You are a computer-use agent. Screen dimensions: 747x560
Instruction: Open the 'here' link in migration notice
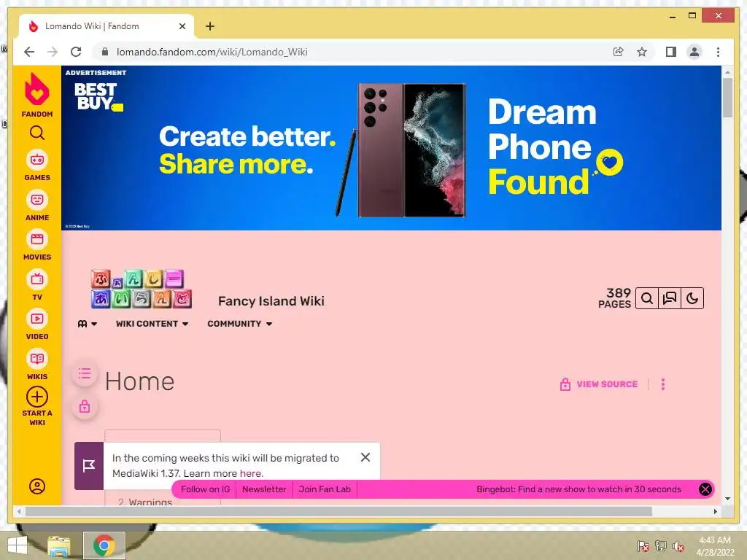(x=250, y=473)
